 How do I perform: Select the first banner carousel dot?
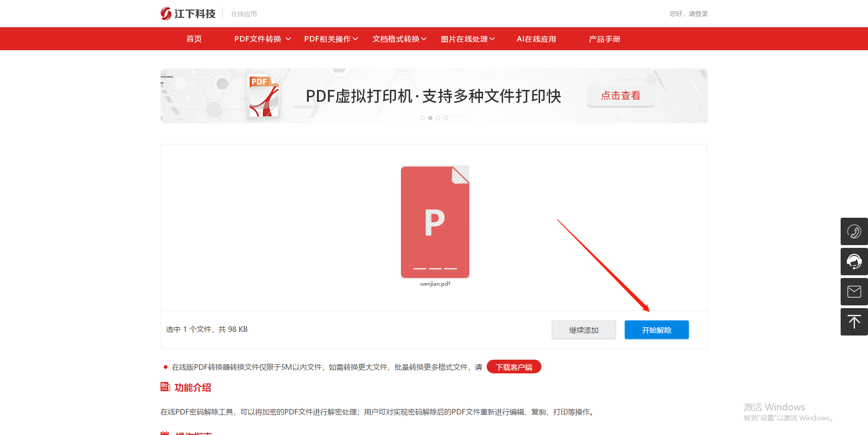point(422,118)
